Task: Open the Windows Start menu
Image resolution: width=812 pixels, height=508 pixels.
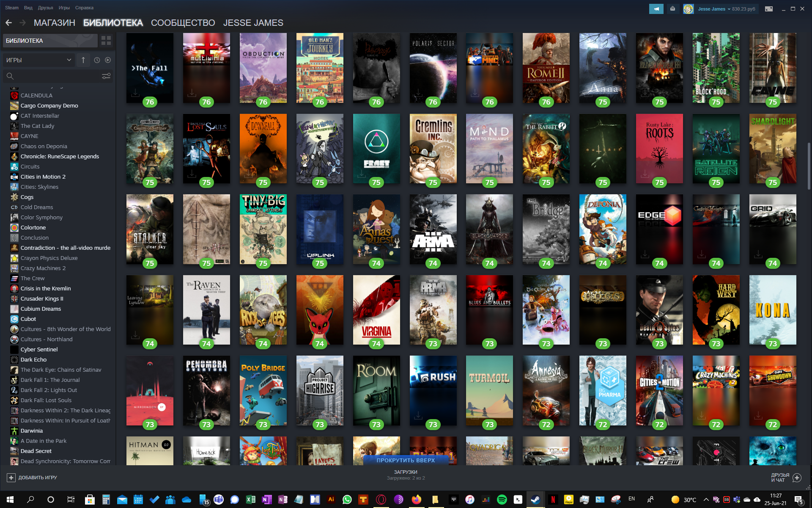Action: 10,500
